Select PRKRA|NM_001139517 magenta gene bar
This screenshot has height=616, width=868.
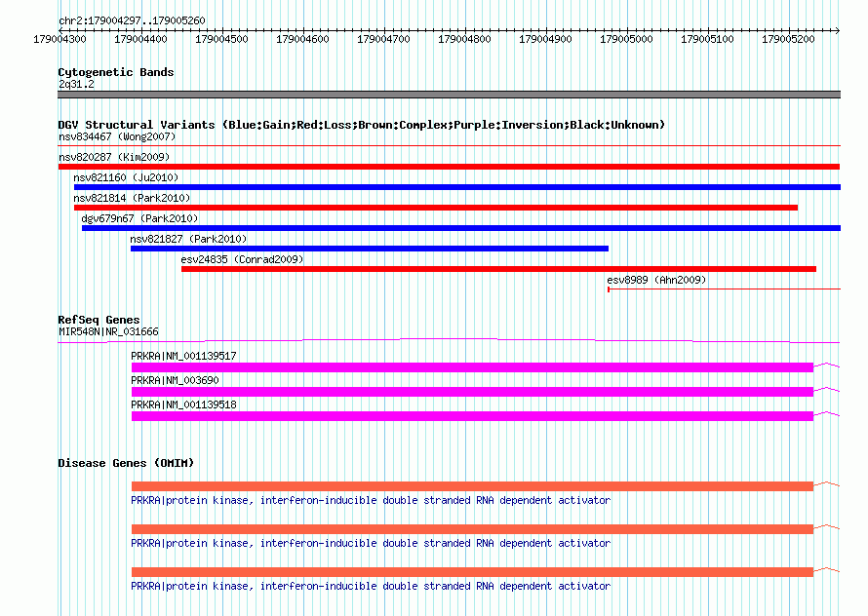(472, 366)
